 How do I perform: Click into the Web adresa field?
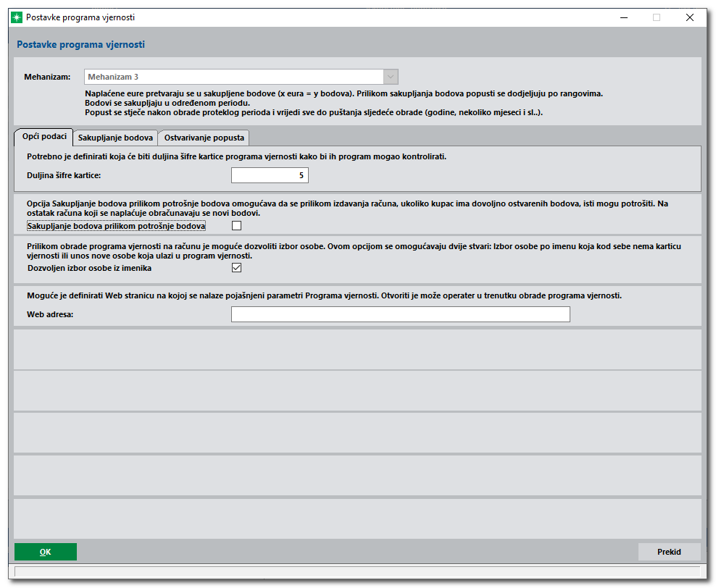401,314
